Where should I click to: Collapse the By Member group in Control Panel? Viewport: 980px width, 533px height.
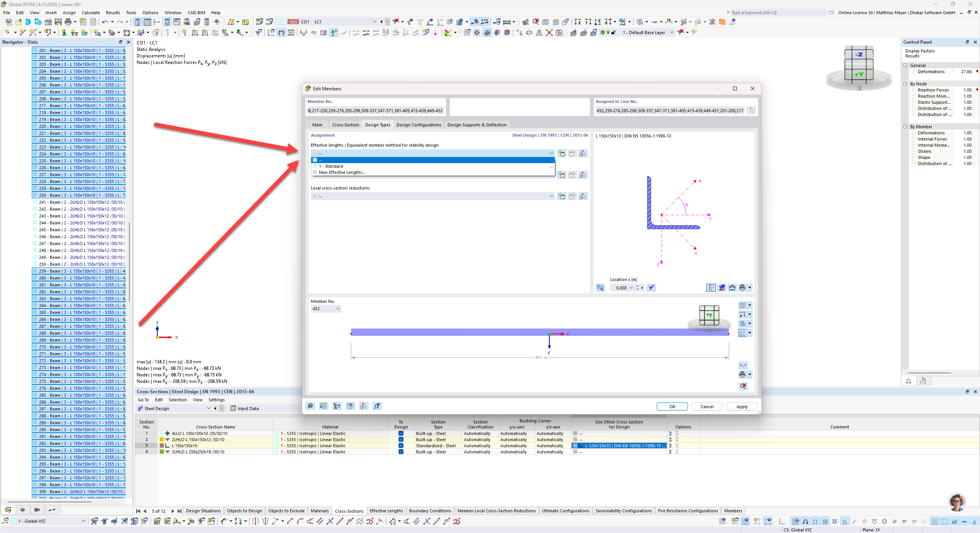(905, 127)
